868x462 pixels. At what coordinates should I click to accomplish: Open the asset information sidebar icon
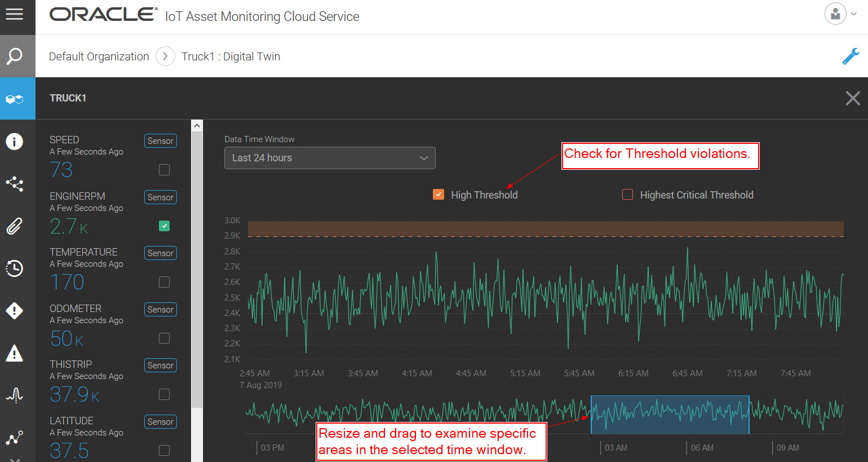click(15, 141)
